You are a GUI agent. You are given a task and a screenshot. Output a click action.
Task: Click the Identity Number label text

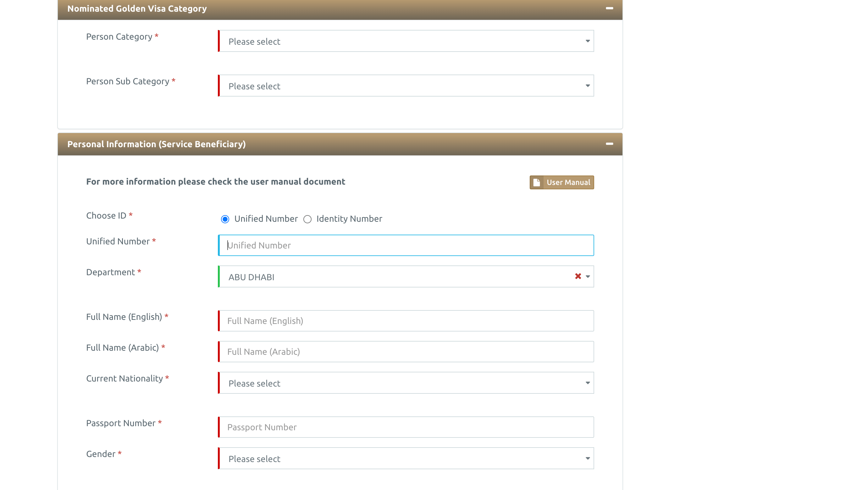coord(349,219)
